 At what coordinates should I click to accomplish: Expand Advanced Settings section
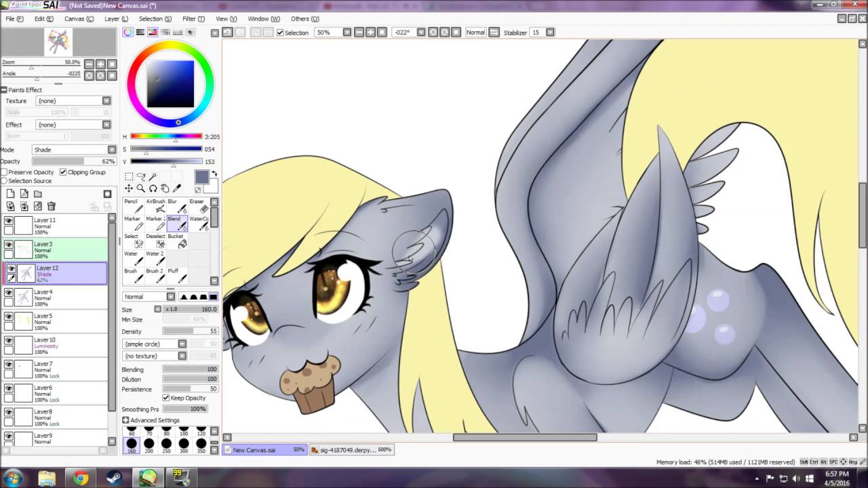click(125, 420)
